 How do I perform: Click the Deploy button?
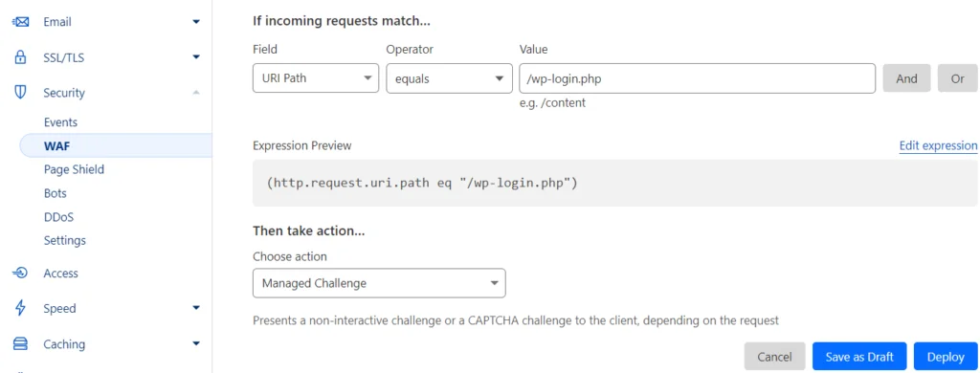946,357
